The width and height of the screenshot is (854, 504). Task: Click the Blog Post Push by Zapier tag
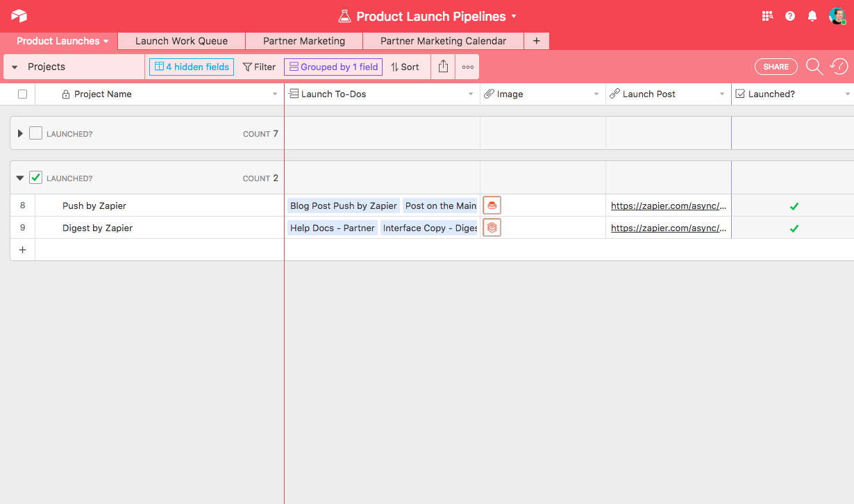pos(344,205)
